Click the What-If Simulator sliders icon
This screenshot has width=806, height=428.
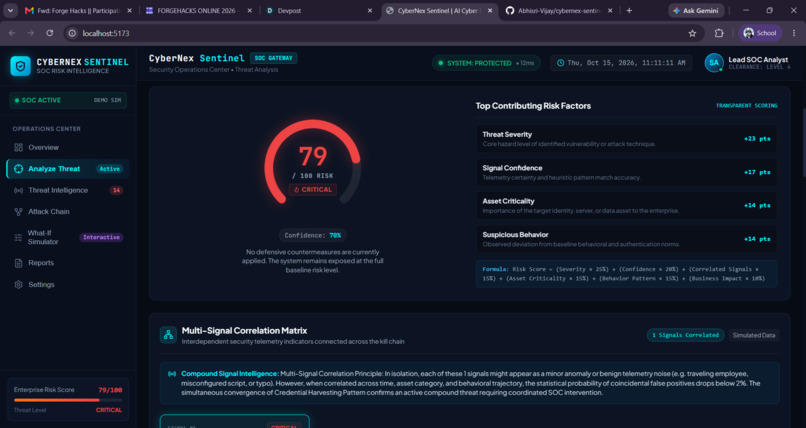[x=19, y=237]
